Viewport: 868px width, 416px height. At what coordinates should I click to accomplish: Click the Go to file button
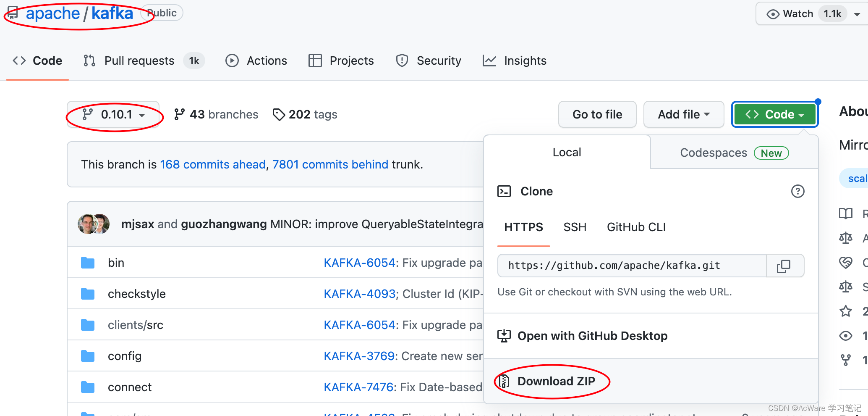pyautogui.click(x=597, y=114)
